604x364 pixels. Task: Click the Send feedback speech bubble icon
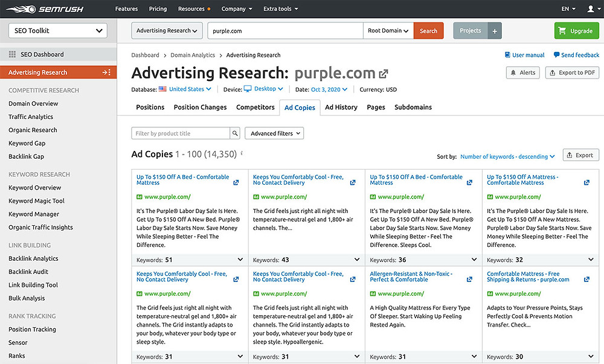tap(556, 55)
